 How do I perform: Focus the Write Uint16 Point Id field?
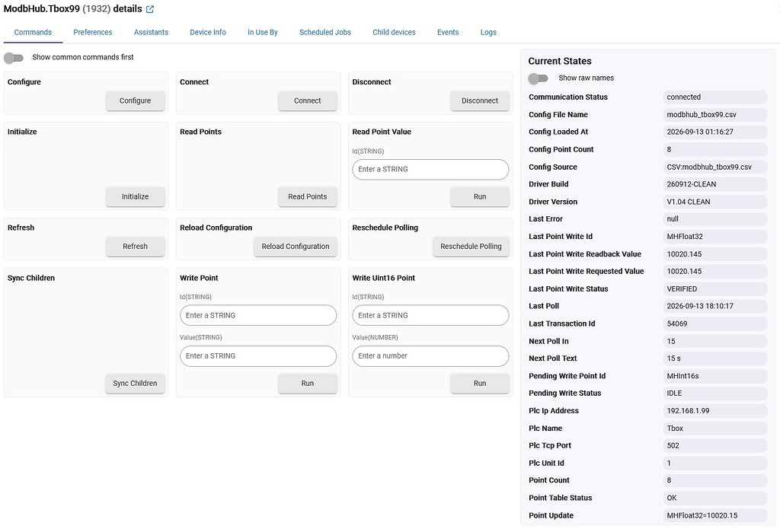[x=430, y=315]
